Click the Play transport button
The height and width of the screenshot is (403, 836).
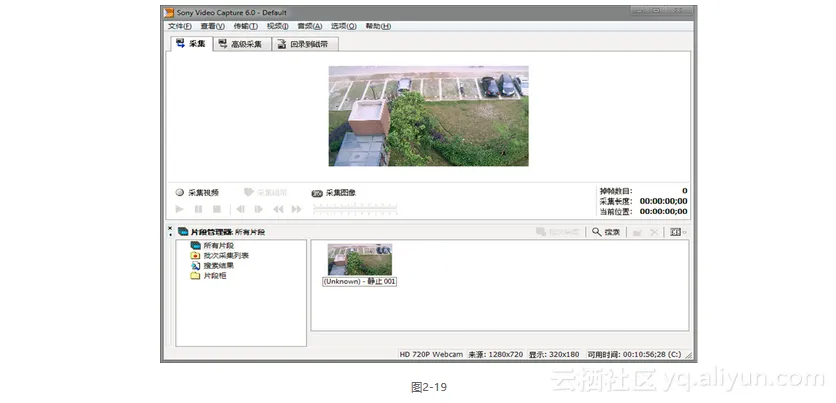click(180, 209)
